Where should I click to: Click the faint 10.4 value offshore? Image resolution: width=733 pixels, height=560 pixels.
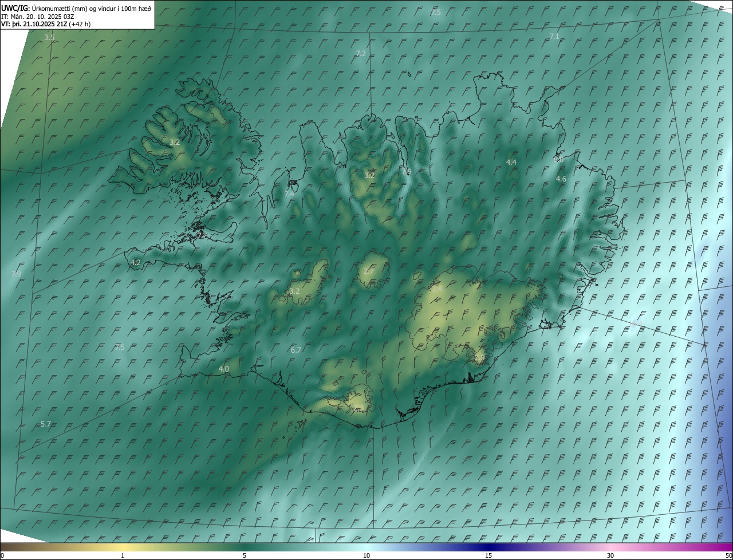pos(636,325)
